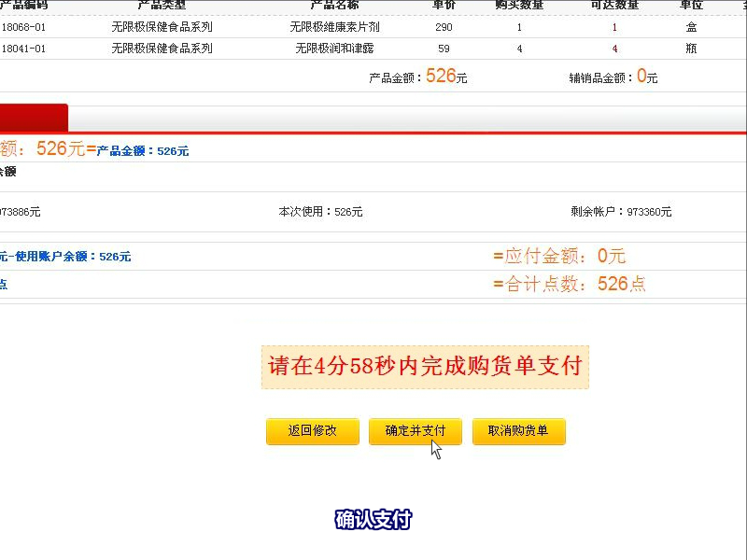Select the red section tab header
747x560 pixels.
coord(34,118)
